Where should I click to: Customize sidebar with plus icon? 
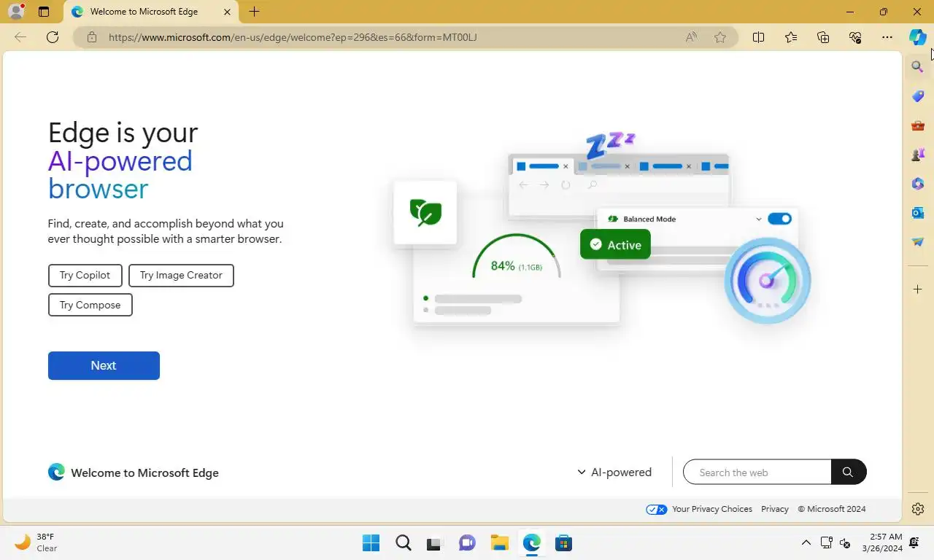point(918,289)
